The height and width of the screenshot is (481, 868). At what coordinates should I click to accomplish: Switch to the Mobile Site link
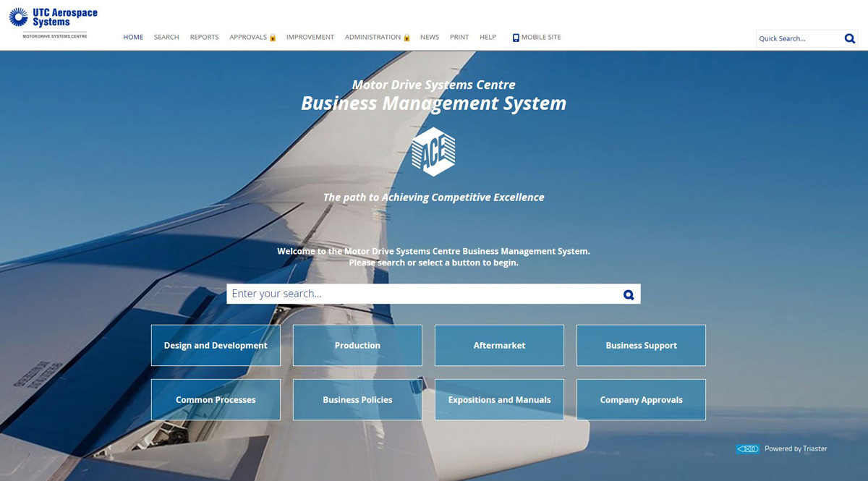pos(541,37)
